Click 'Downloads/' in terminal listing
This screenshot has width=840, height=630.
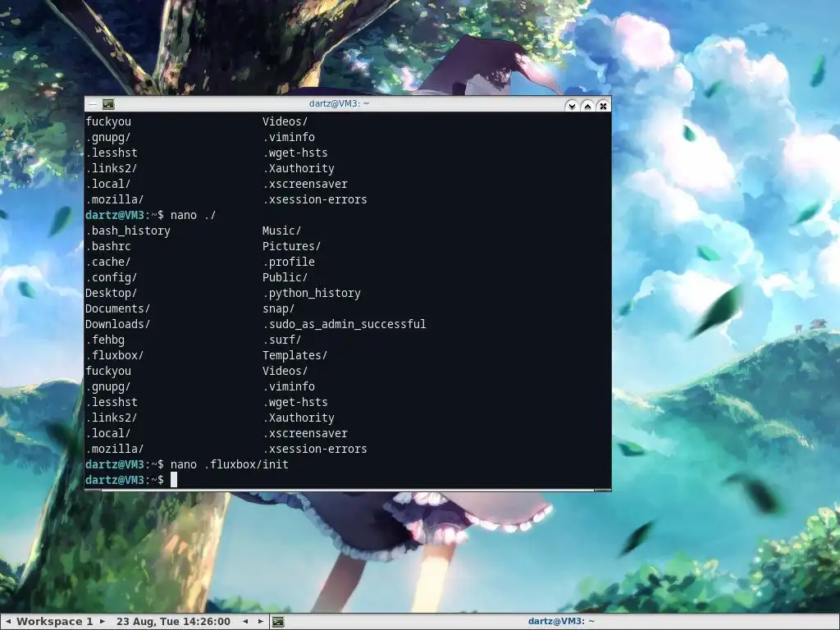point(117,324)
